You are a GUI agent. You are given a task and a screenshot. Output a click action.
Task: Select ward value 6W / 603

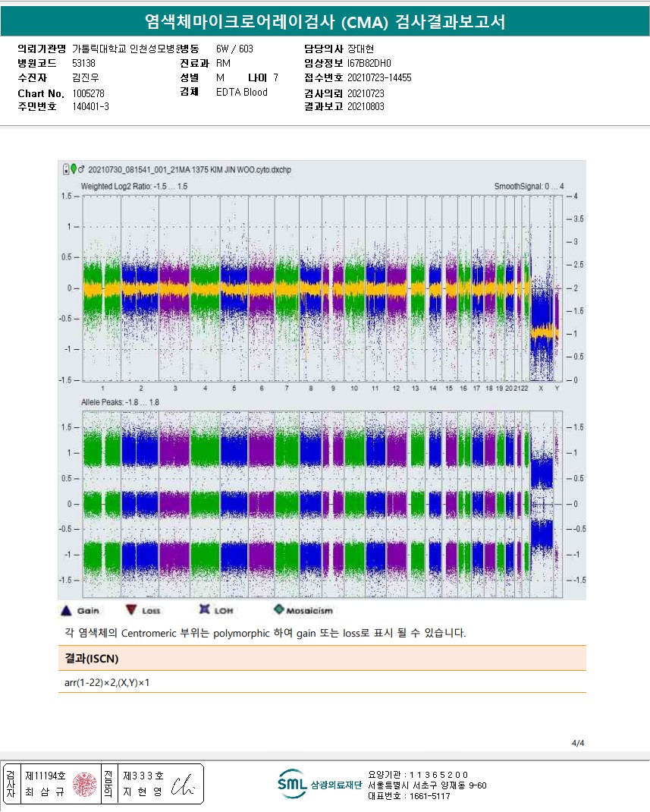pyautogui.click(x=234, y=49)
